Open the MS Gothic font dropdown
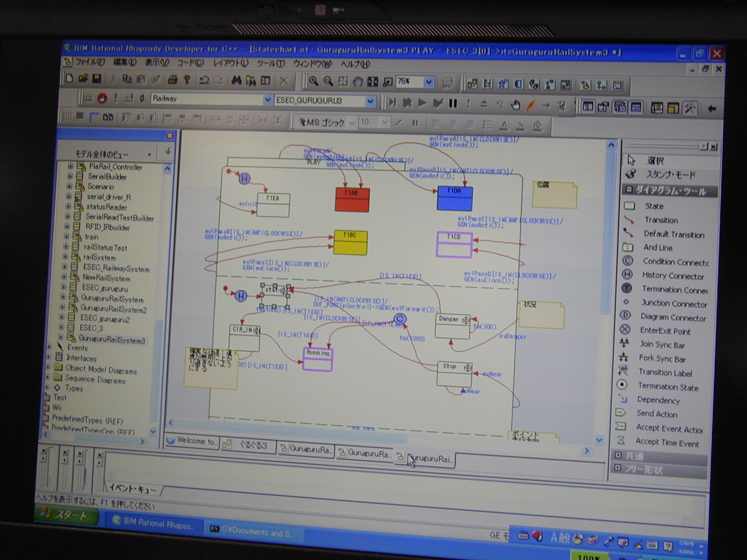 352,123
